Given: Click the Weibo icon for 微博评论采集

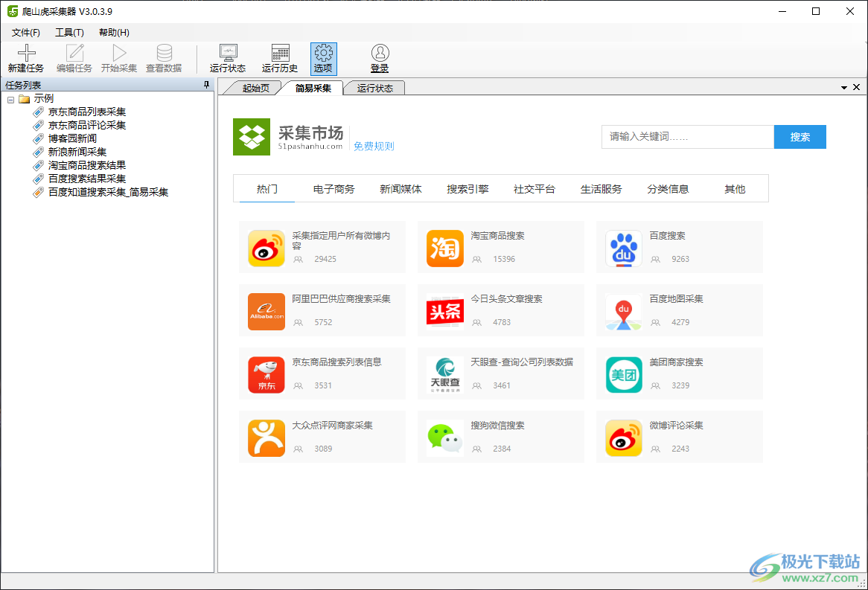Looking at the screenshot, I should tap(624, 438).
